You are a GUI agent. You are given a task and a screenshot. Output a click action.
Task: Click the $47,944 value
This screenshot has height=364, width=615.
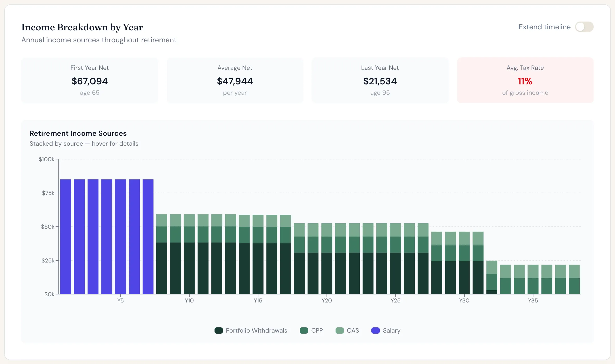pos(235,81)
